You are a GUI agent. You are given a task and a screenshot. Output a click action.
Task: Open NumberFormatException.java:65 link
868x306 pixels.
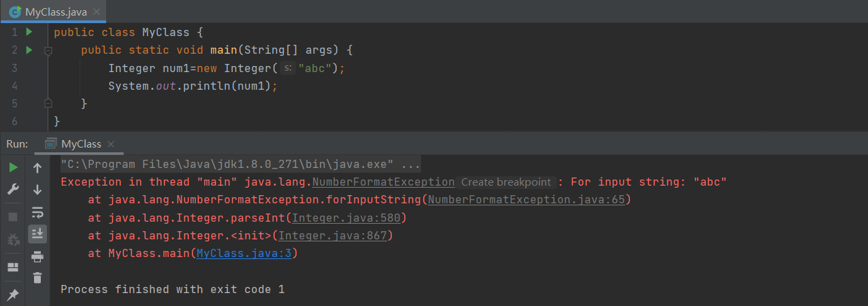(527, 200)
